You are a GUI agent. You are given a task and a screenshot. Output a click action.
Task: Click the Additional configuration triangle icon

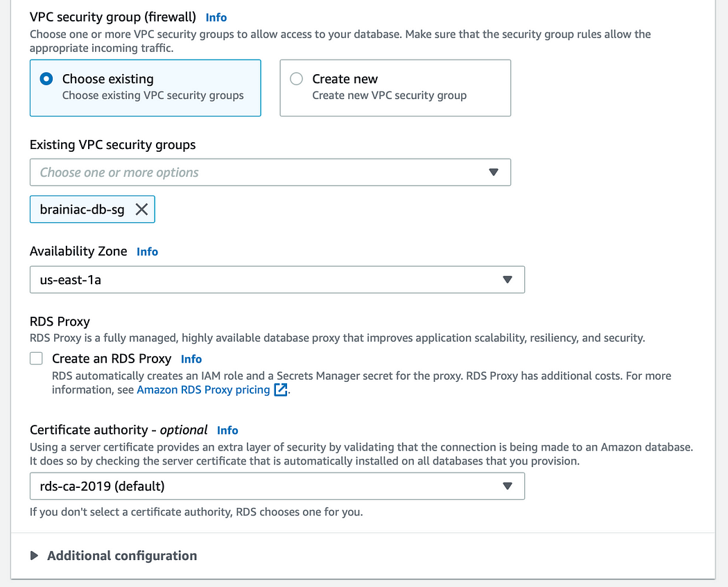click(x=34, y=555)
